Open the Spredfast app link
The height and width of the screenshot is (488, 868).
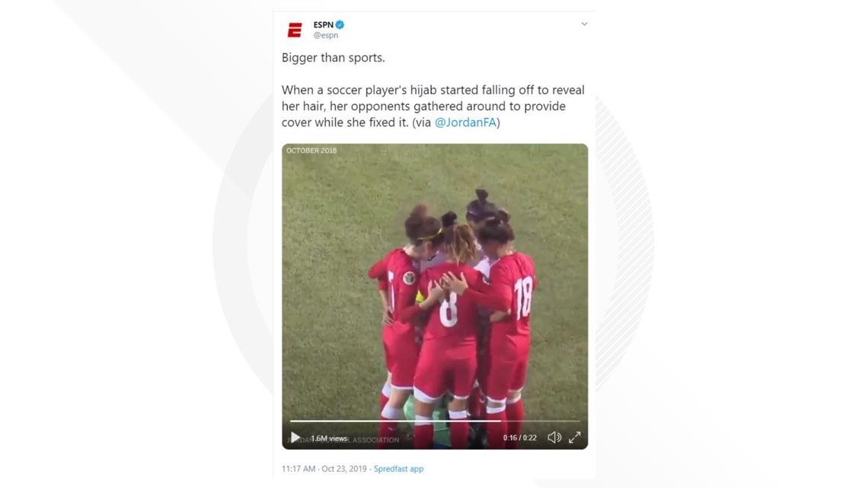coord(398,469)
